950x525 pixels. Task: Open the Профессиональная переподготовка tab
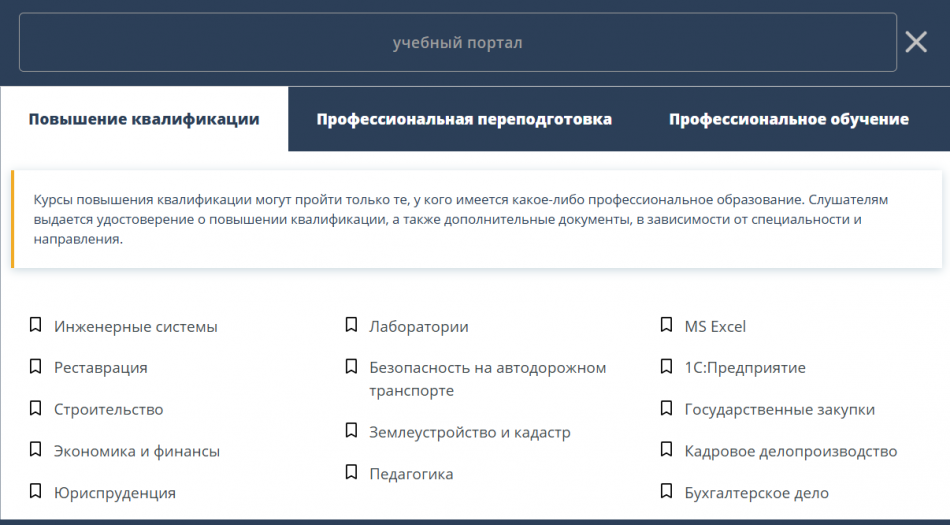pyautogui.click(x=464, y=119)
